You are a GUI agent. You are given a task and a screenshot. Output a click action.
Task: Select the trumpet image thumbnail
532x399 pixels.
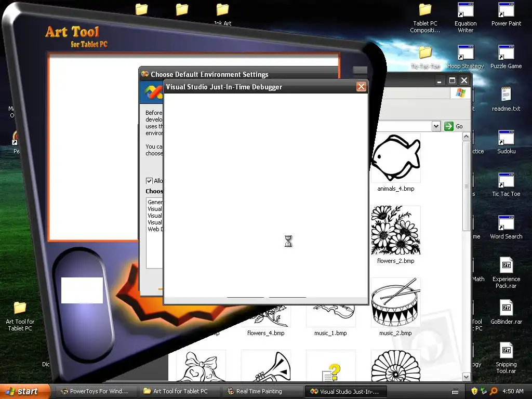(266, 366)
